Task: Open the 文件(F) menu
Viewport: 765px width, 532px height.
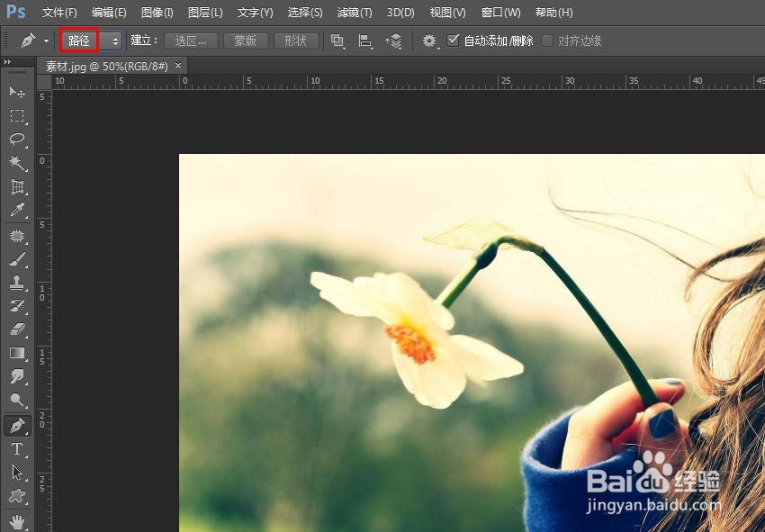Action: coord(59,13)
